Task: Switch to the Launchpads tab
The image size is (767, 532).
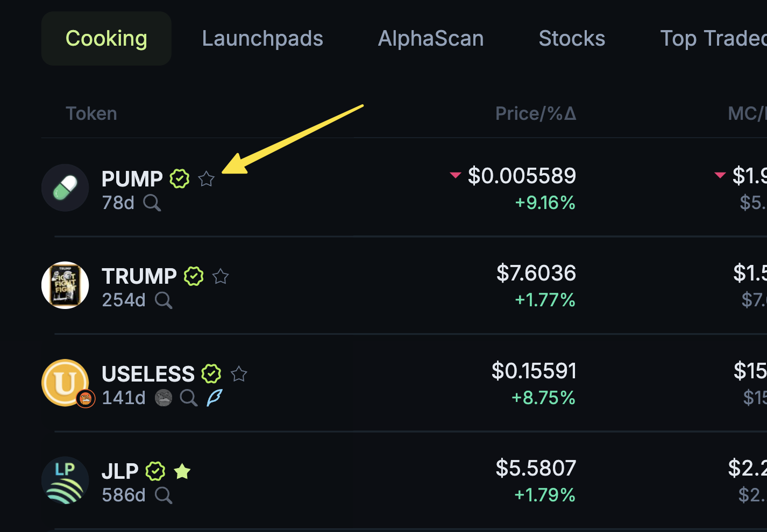Action: tap(262, 39)
